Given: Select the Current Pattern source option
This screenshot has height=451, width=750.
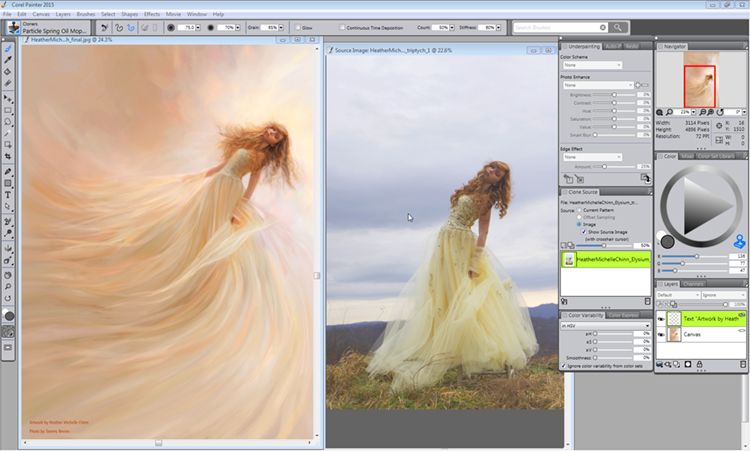Looking at the screenshot, I should [x=577, y=210].
